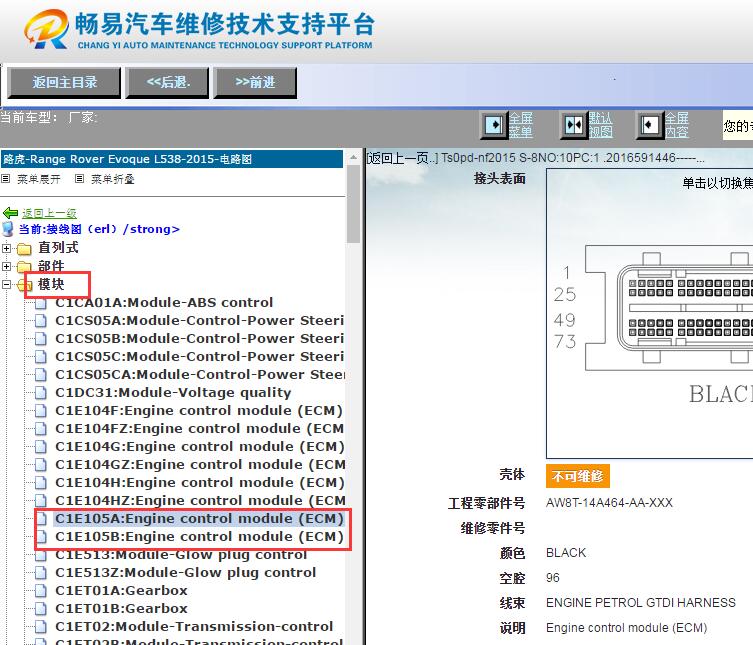753x645 pixels.
Task: Go back with <<后退 button
Action: [x=167, y=83]
